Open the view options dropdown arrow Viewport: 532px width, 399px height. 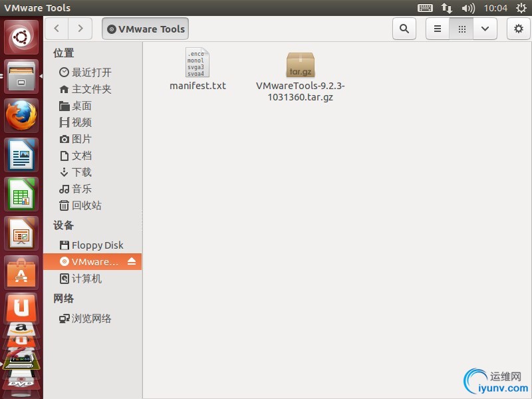point(485,29)
